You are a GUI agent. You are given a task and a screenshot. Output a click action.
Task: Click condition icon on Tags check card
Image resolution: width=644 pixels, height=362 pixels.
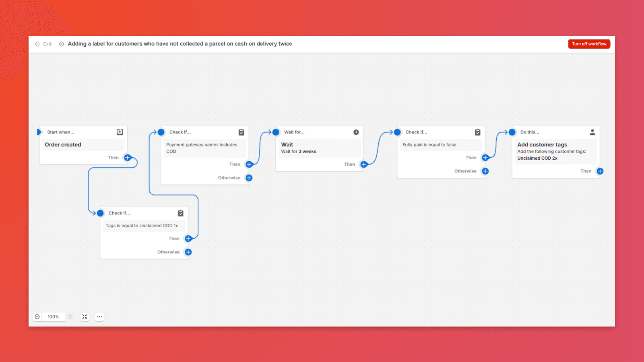coord(180,213)
